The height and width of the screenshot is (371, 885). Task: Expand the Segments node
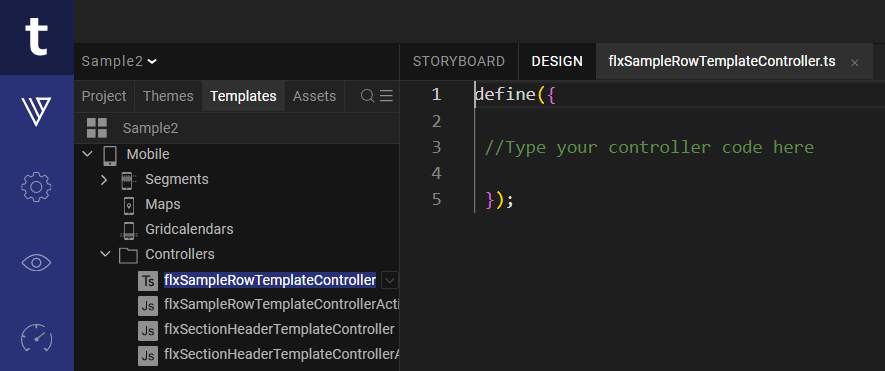point(104,180)
